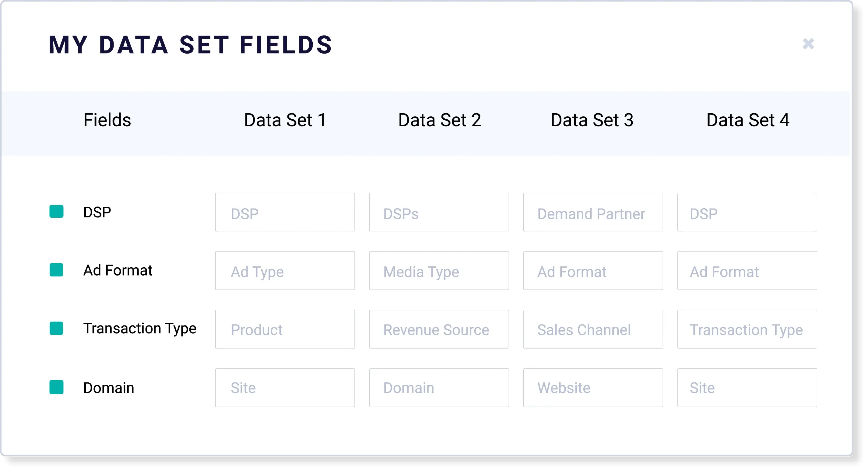Click the Fields column header
Image resolution: width=868 pixels, height=471 pixels.
click(x=107, y=120)
